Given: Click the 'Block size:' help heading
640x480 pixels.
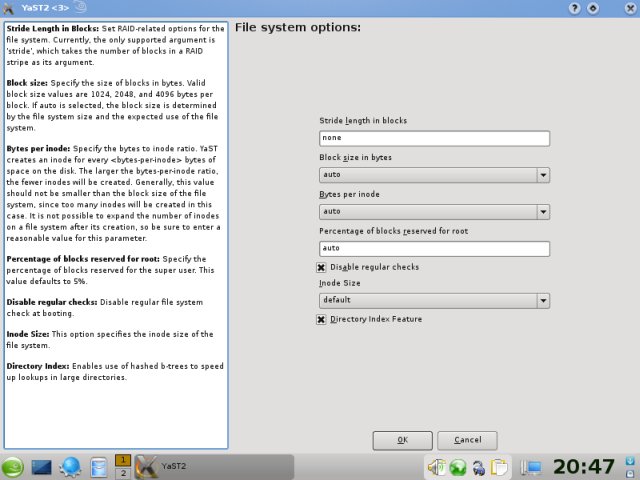Looking at the screenshot, I should tap(27, 83).
